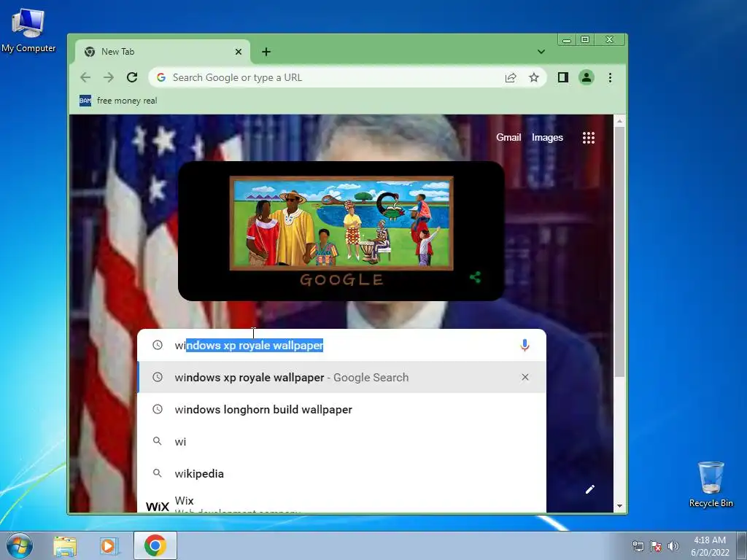
Task: Go forward with the forward arrow
Action: point(109,77)
